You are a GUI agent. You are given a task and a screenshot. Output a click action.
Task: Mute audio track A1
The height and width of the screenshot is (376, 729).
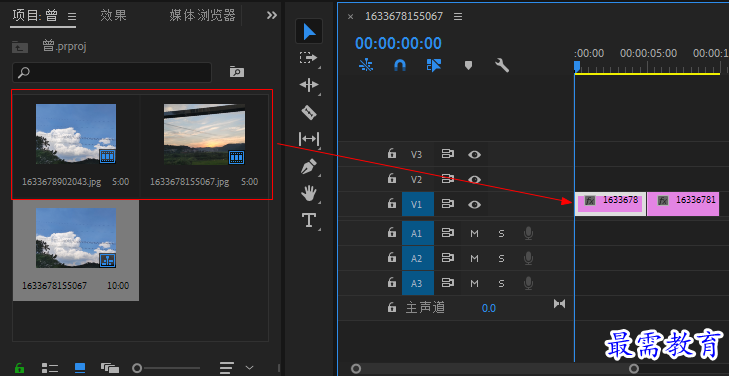point(474,233)
